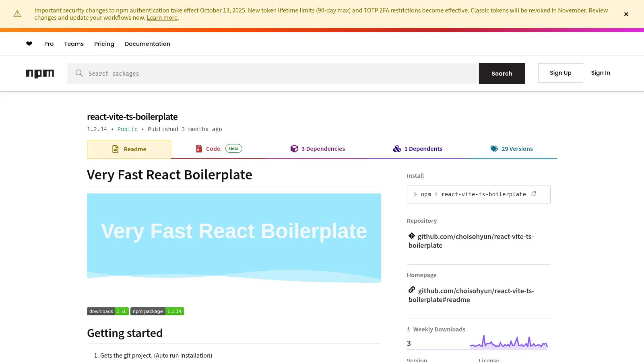
Task: Follow the Learn more link in banner
Action: tap(162, 18)
